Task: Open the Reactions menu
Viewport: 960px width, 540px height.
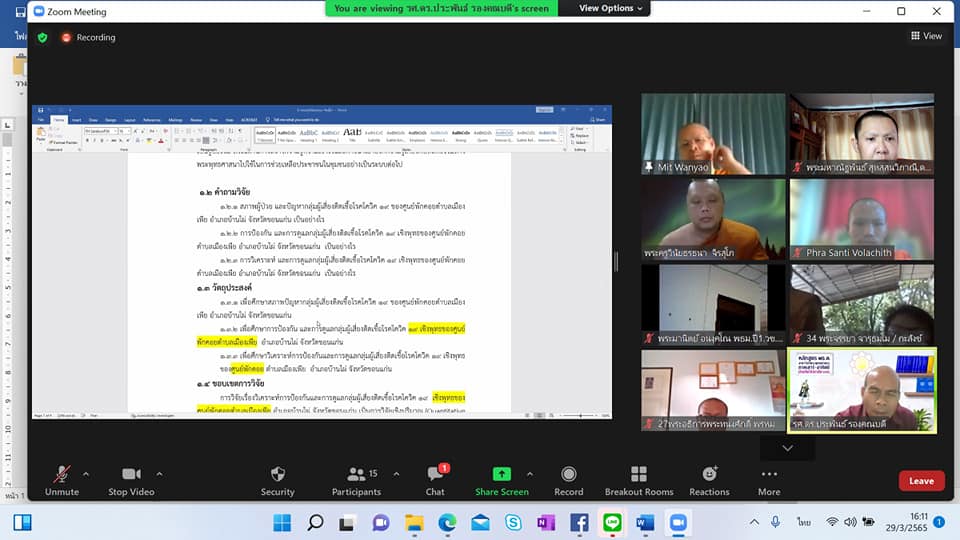Action: pyautogui.click(x=709, y=480)
